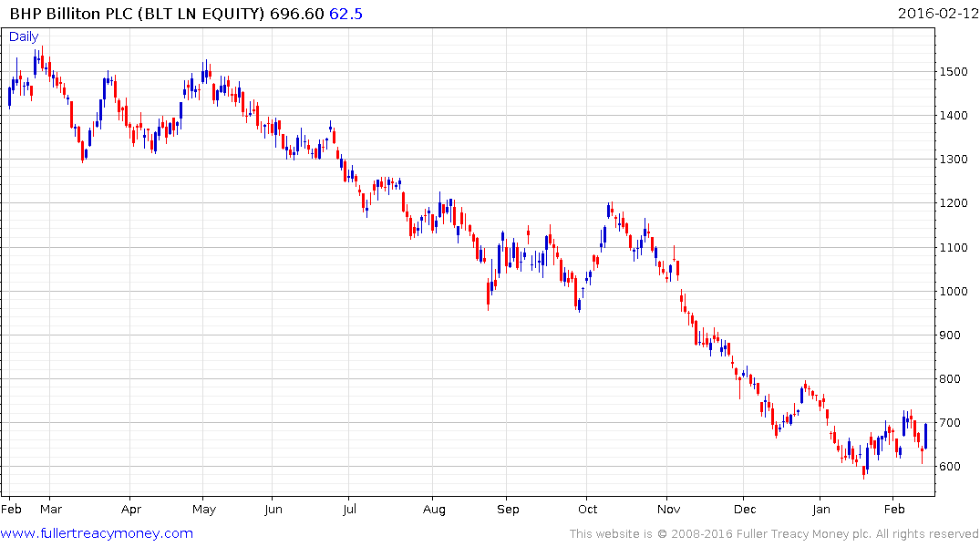Click the Mar month axis label
This screenshot has height=547, width=980.
(51, 509)
